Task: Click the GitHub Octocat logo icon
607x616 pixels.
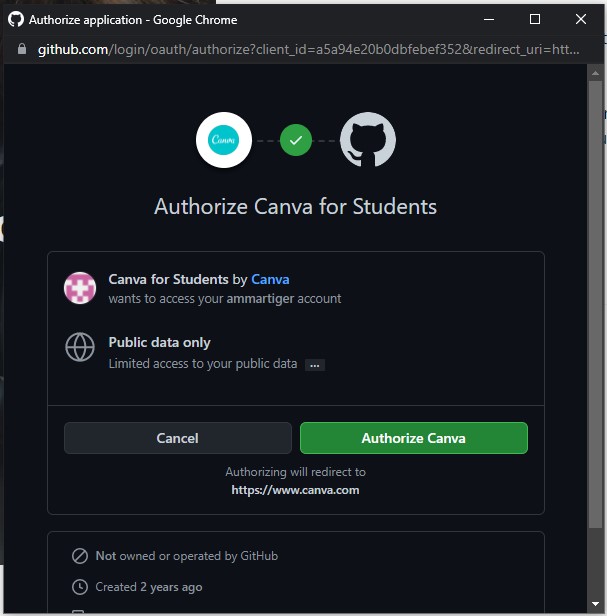Action: 368,140
